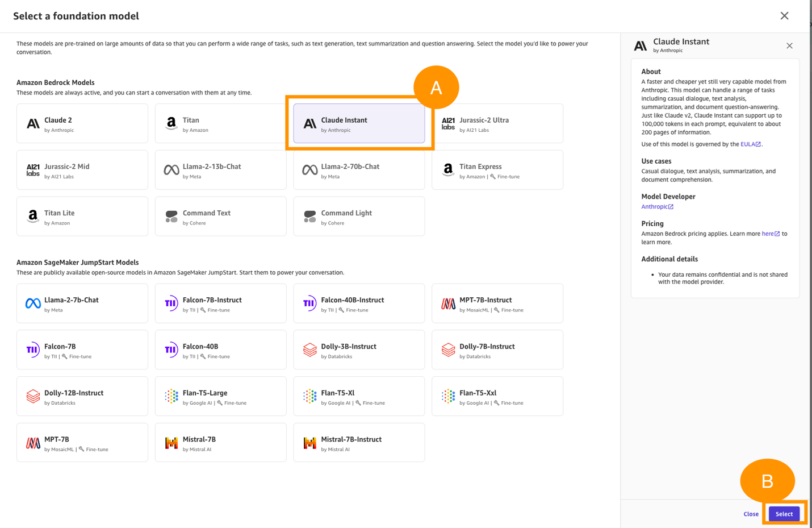Click the MosaicML logo on MPT-7B-Instruct card
Screen dimensions: 812x528
pyautogui.click(x=448, y=304)
